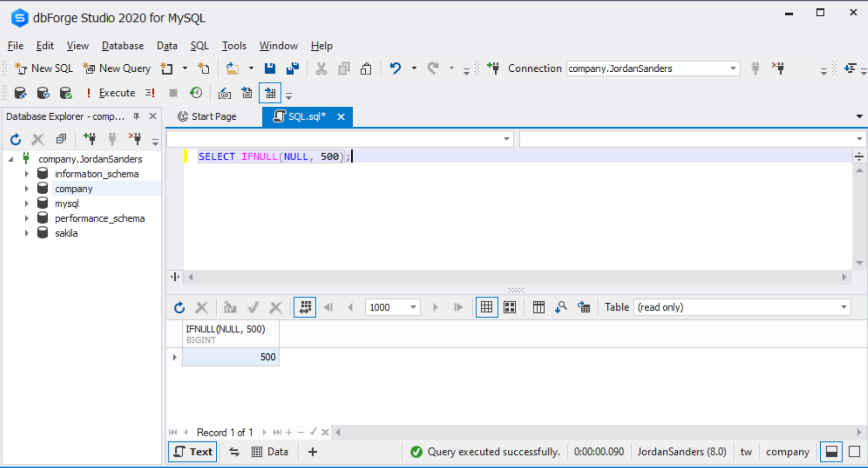Screen dimensions: 868x468
Task: Click the disconnect plug icon with red X
Action: [x=778, y=68]
